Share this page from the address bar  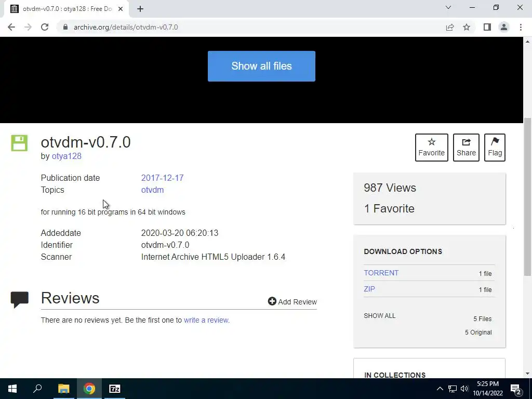tap(450, 27)
